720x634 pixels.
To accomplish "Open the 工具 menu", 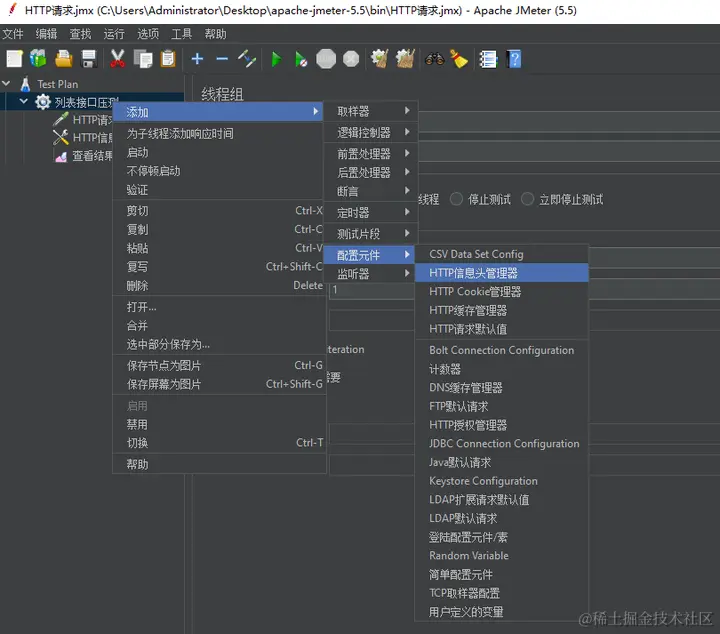I will [181, 34].
